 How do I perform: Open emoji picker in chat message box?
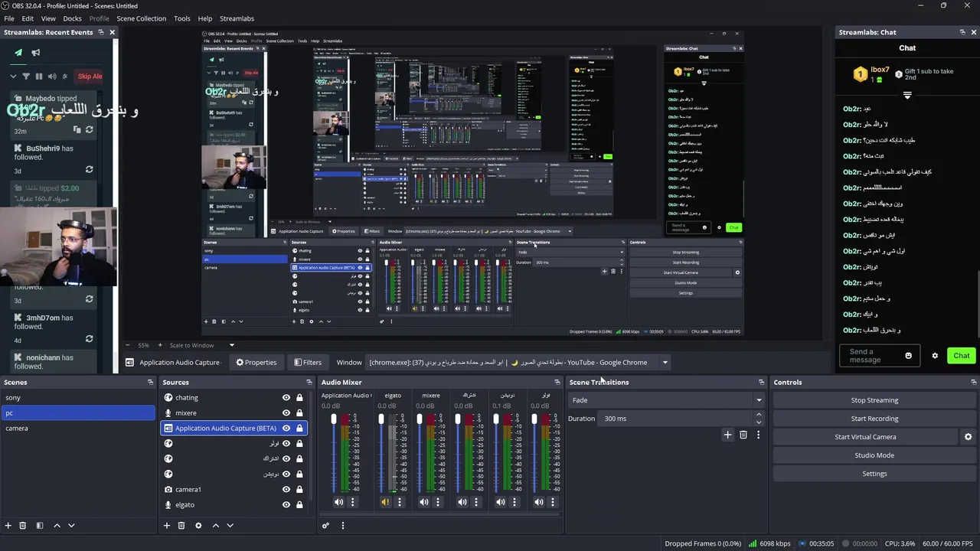click(x=909, y=356)
